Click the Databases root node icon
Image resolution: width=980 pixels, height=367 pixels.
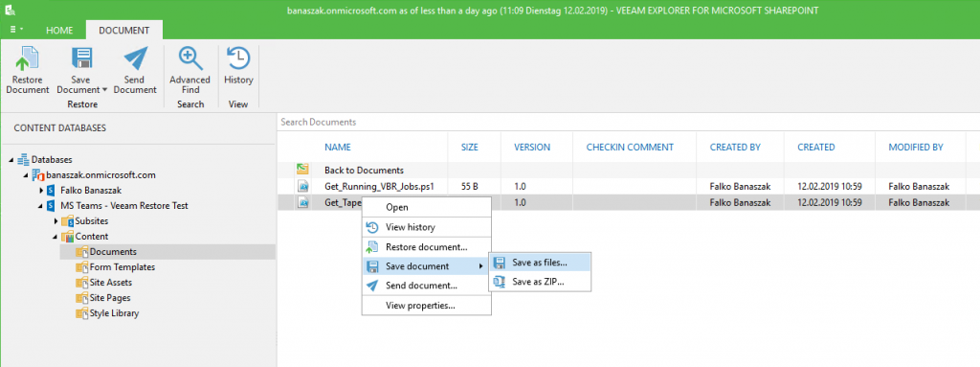coord(23,160)
